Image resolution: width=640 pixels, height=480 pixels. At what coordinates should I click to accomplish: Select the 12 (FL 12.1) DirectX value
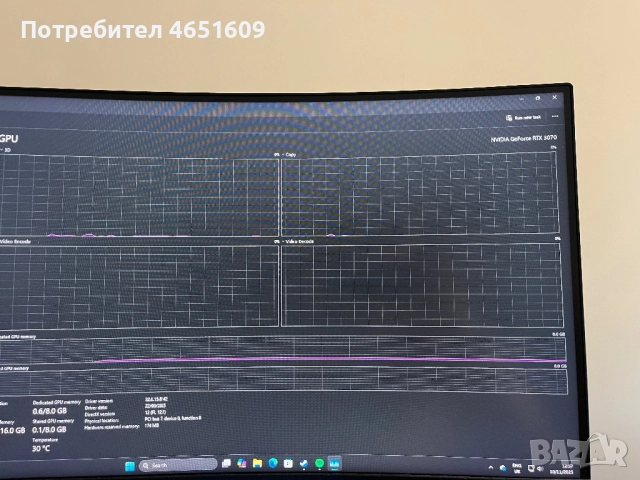point(156,412)
